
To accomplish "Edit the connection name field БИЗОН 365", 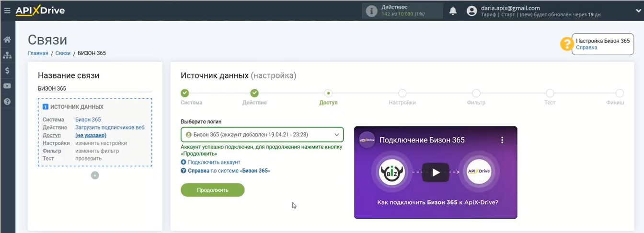I will point(95,88).
